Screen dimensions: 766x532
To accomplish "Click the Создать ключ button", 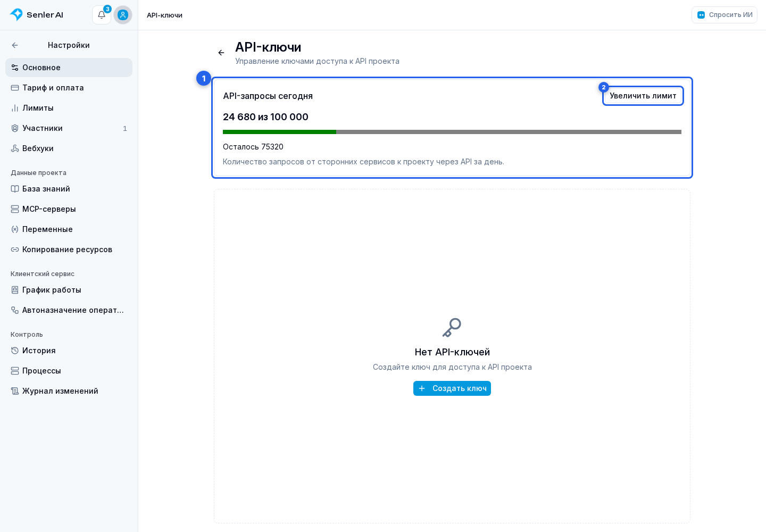I will pyautogui.click(x=452, y=388).
